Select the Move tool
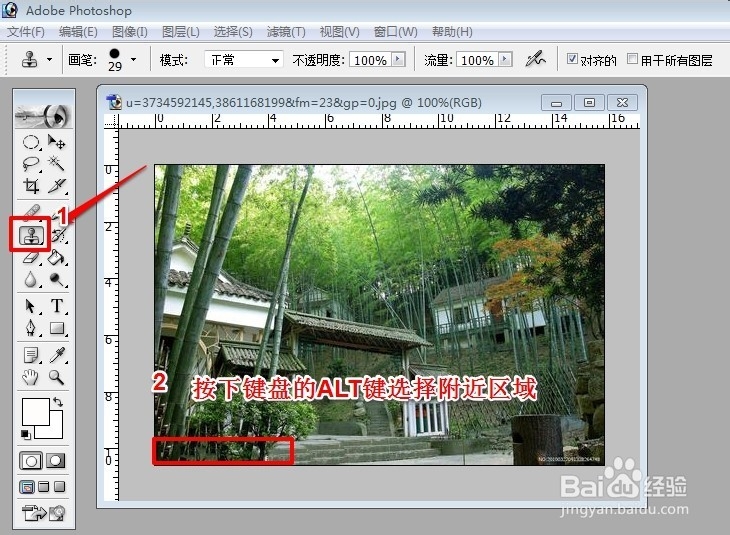The width and height of the screenshot is (730, 535). coord(56,142)
